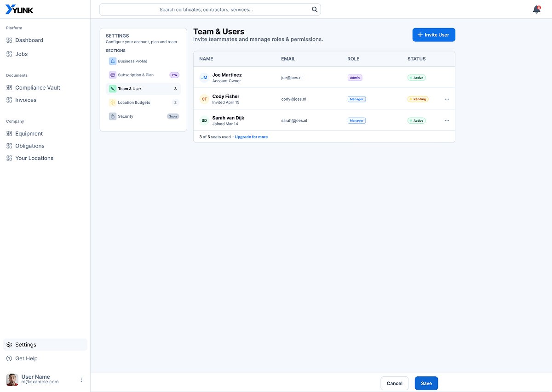Click Joe Martinez's Active status badge

click(x=417, y=78)
